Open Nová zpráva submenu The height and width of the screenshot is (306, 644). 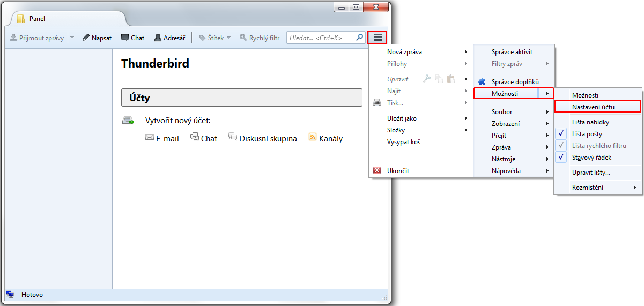pos(421,52)
